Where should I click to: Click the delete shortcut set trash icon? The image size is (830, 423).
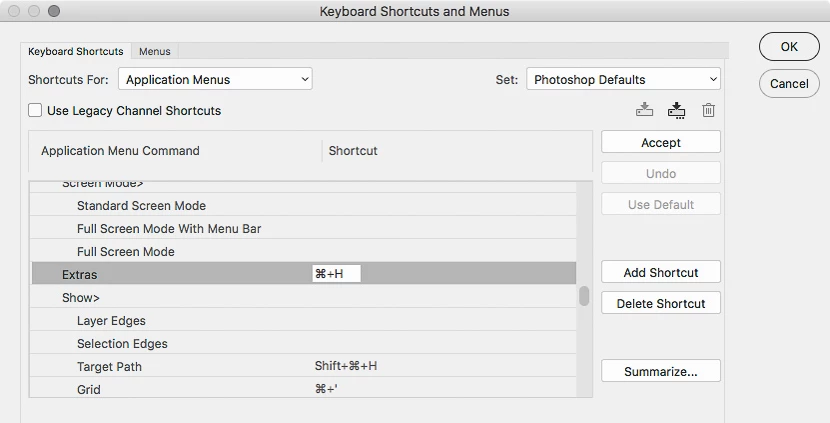click(708, 110)
